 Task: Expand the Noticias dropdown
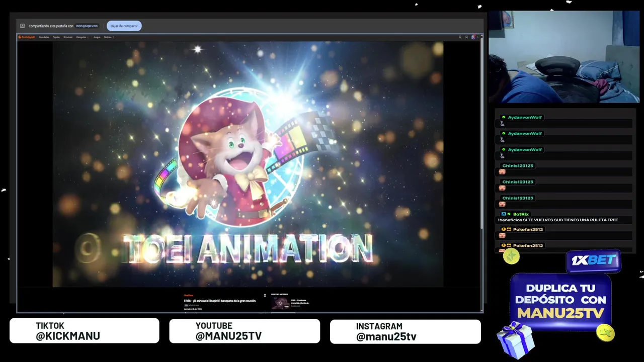(109, 37)
